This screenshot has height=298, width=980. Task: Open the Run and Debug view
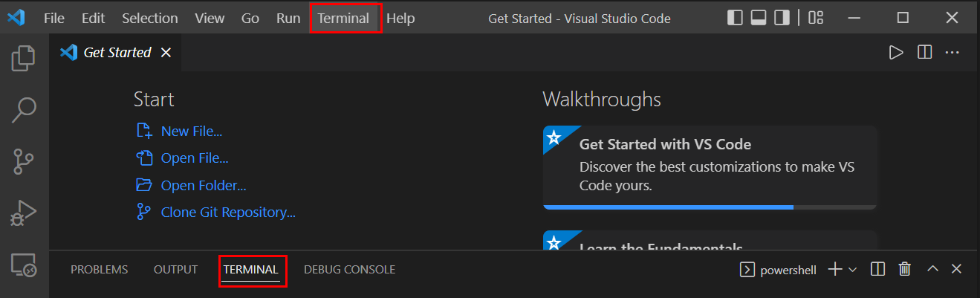(24, 213)
